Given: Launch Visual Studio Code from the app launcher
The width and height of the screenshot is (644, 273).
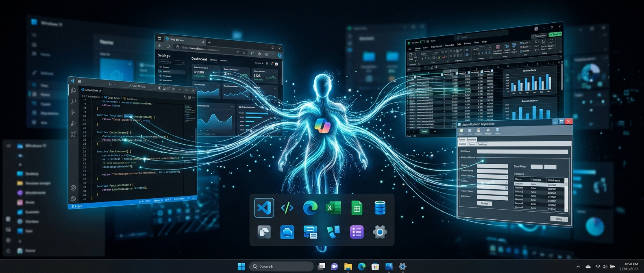Looking at the screenshot, I should [x=264, y=208].
